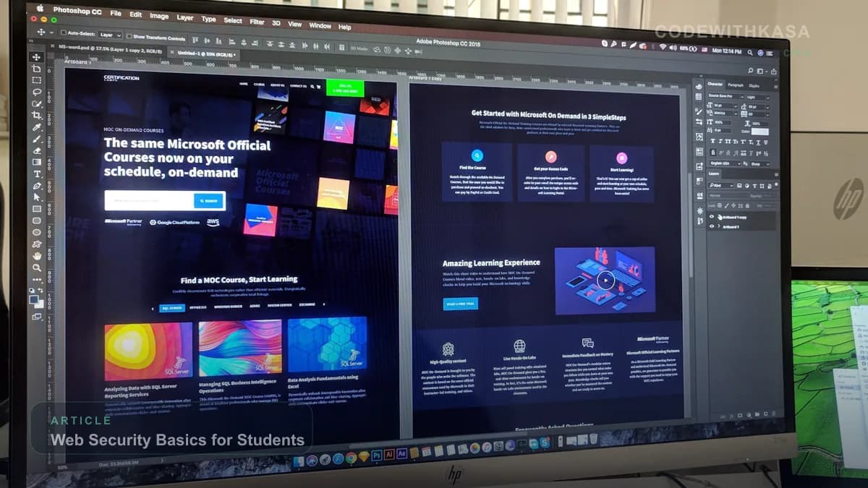Hide the Artboard 1 layer
The width and height of the screenshot is (868, 488).
(712, 226)
